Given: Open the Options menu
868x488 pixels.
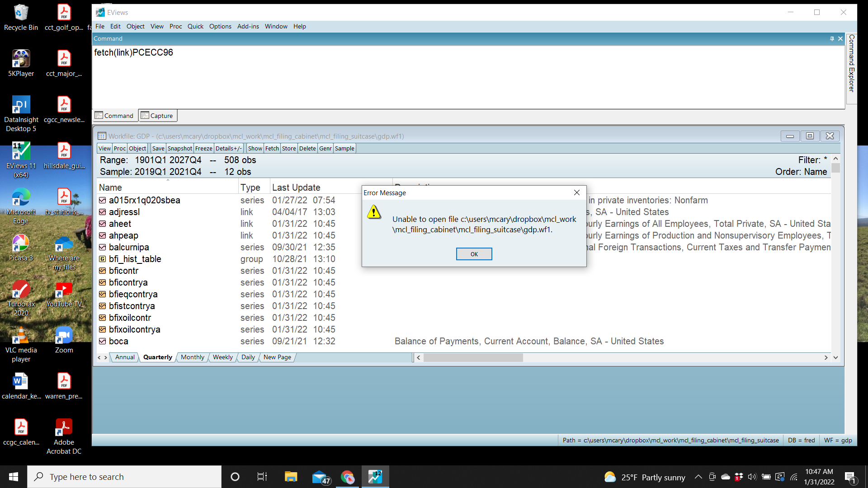Looking at the screenshot, I should [x=220, y=26].
